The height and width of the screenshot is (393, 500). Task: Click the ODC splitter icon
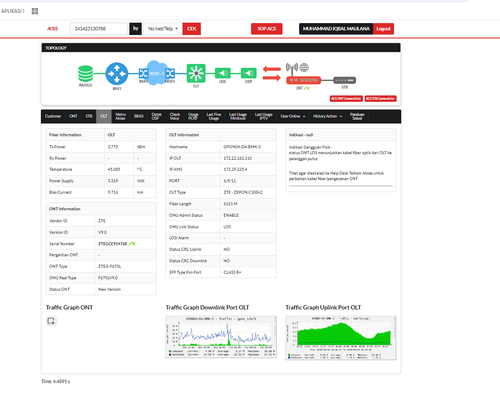[x=223, y=73]
